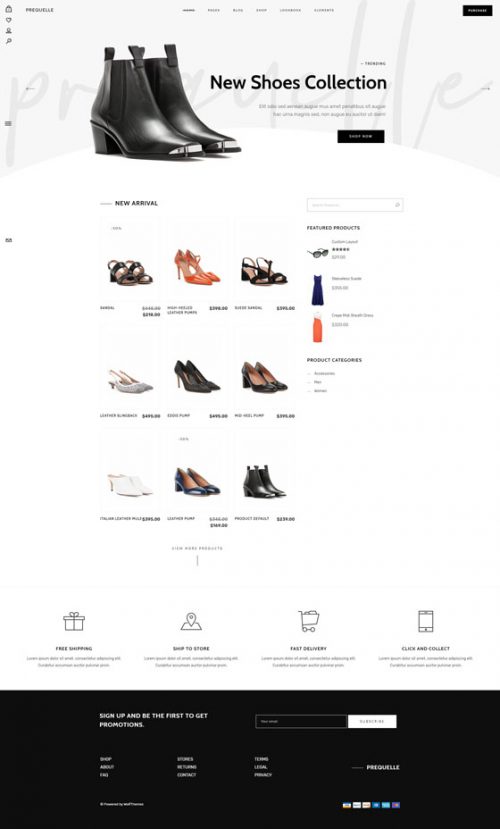Go to next slide with right arrow
The width and height of the screenshot is (500, 829).
coord(485,89)
